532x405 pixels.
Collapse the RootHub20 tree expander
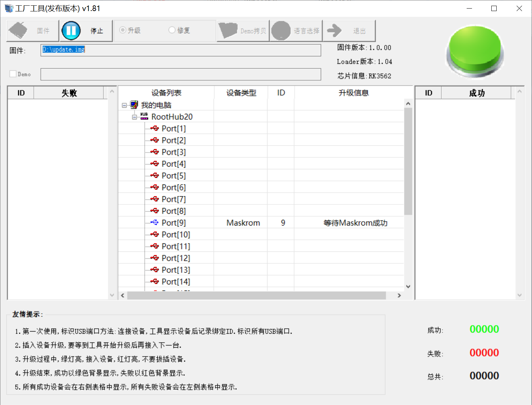(x=134, y=117)
